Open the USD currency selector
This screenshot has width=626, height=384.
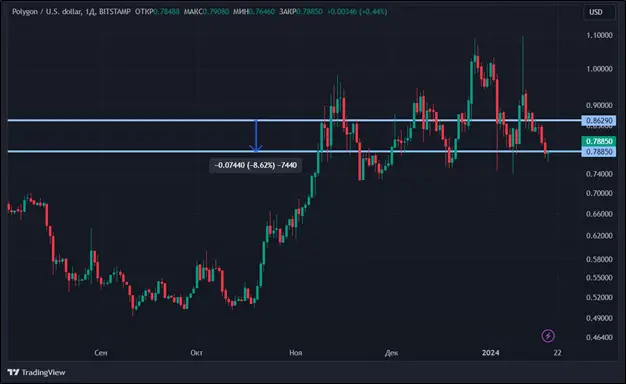(598, 12)
